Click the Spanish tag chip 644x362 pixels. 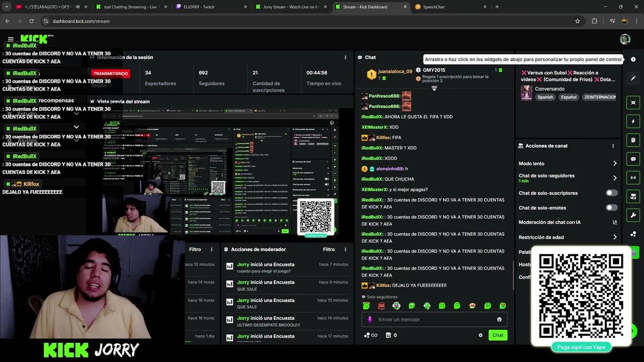pos(545,97)
